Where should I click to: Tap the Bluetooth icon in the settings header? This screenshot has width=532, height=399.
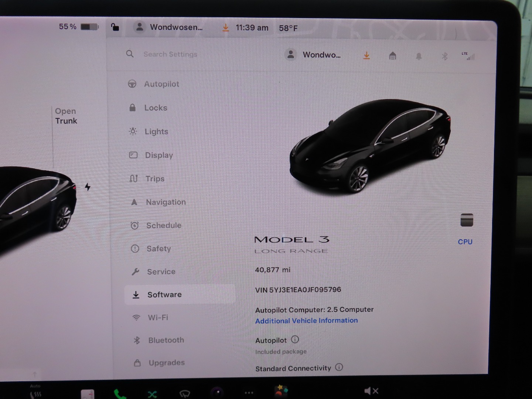click(444, 56)
